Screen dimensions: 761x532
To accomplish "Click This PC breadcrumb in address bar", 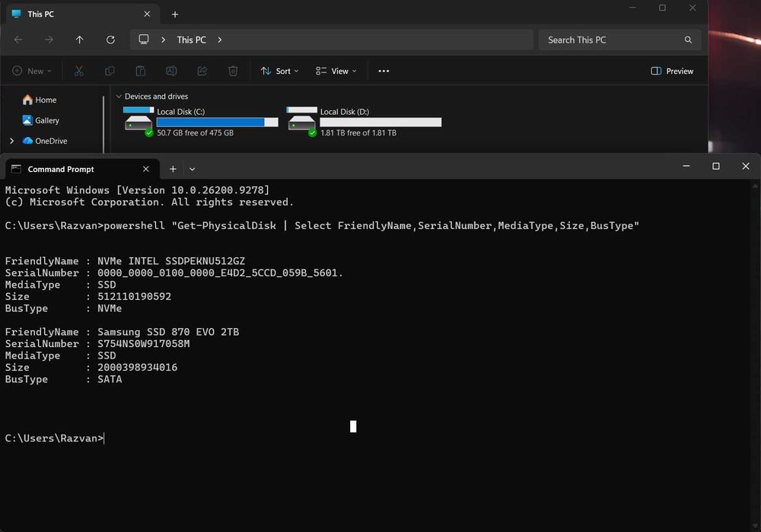I will click(x=191, y=40).
